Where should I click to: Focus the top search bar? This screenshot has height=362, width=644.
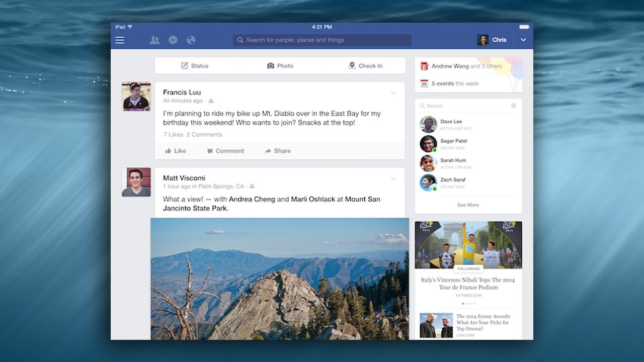click(322, 40)
